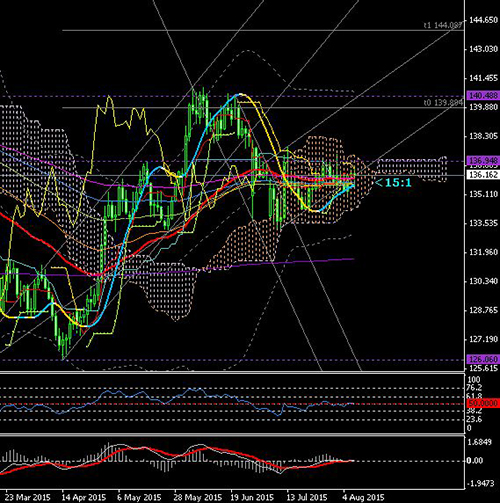Image resolution: width=500 pixels, height=503 pixels.
Task: Click the 100 oscillator scale label
Action: point(474,379)
